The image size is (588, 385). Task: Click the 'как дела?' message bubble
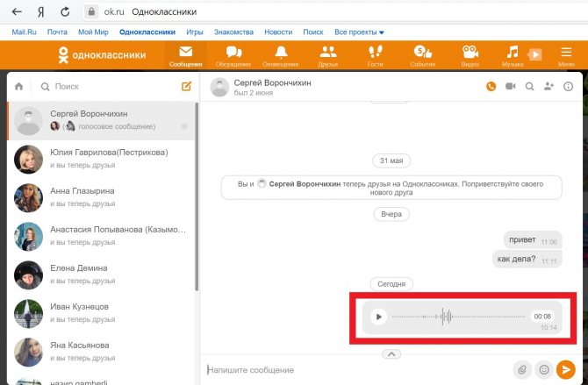tap(527, 259)
